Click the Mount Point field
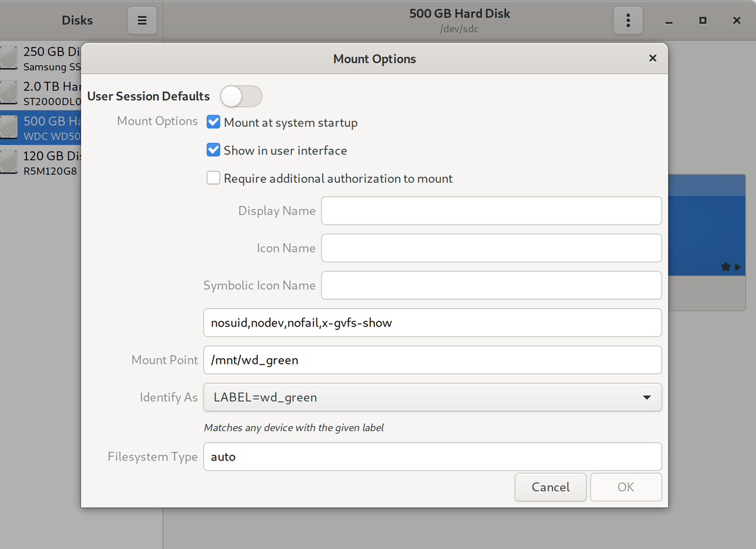756x549 pixels. (x=433, y=360)
